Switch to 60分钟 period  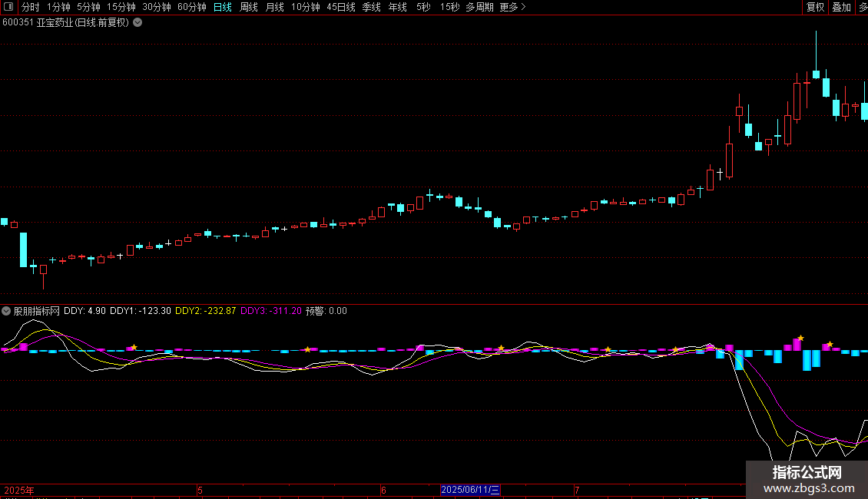[x=191, y=7]
